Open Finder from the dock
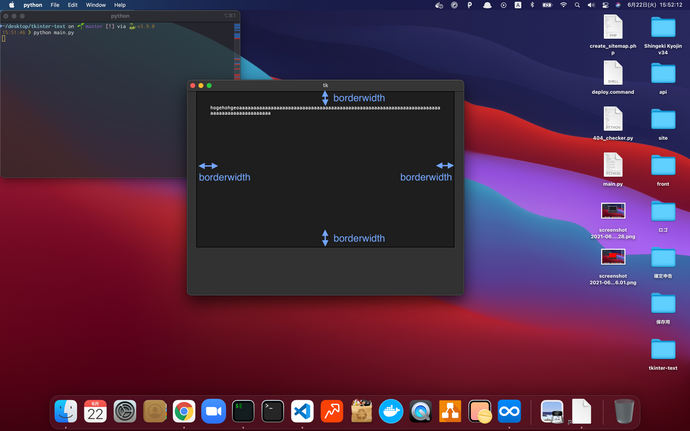 [66, 411]
